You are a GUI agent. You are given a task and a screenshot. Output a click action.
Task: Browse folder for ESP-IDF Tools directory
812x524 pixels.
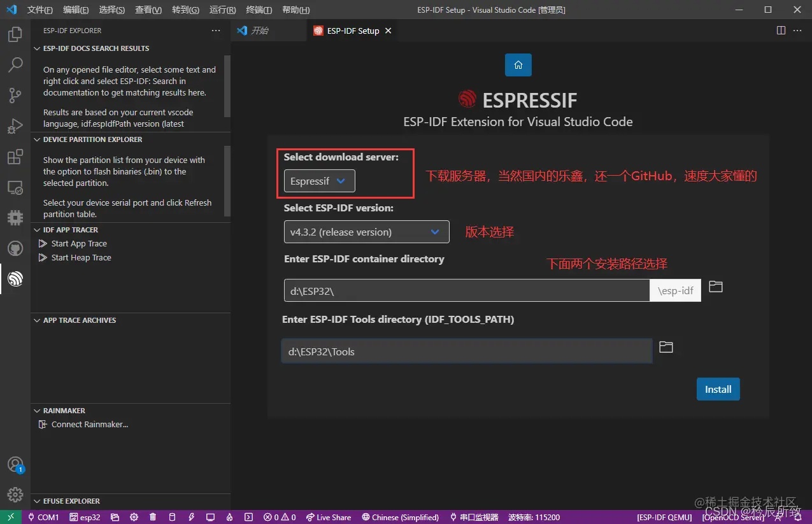click(666, 347)
